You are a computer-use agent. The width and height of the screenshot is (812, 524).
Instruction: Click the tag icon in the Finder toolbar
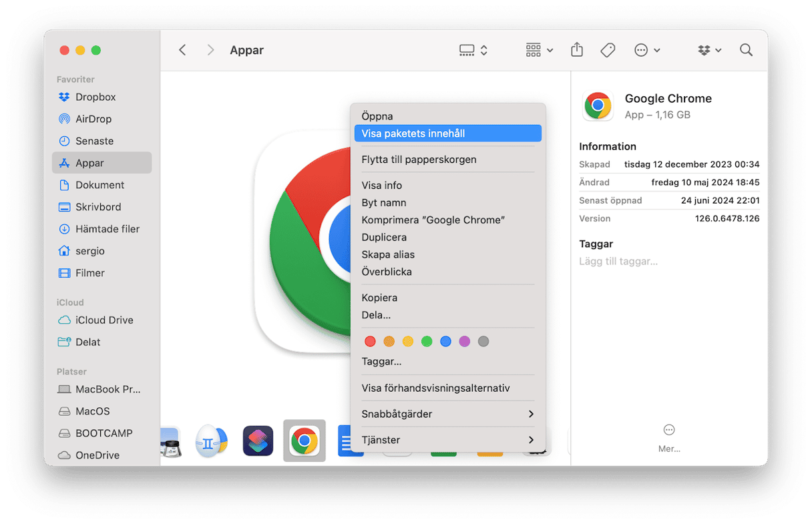pyautogui.click(x=608, y=50)
